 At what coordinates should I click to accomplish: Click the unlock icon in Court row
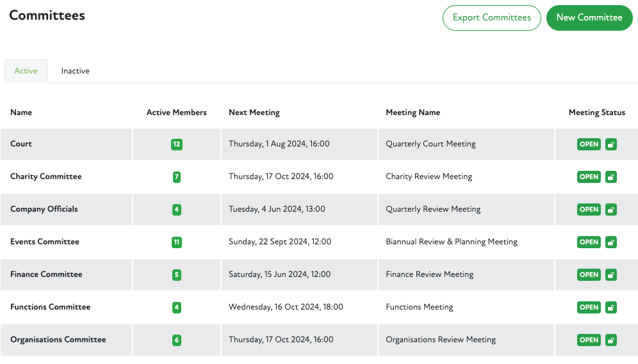611,145
